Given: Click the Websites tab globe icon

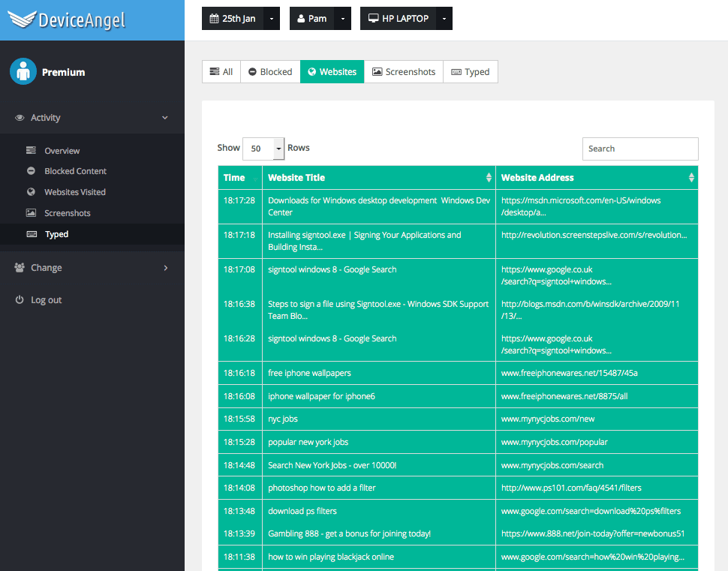Looking at the screenshot, I should coord(312,71).
